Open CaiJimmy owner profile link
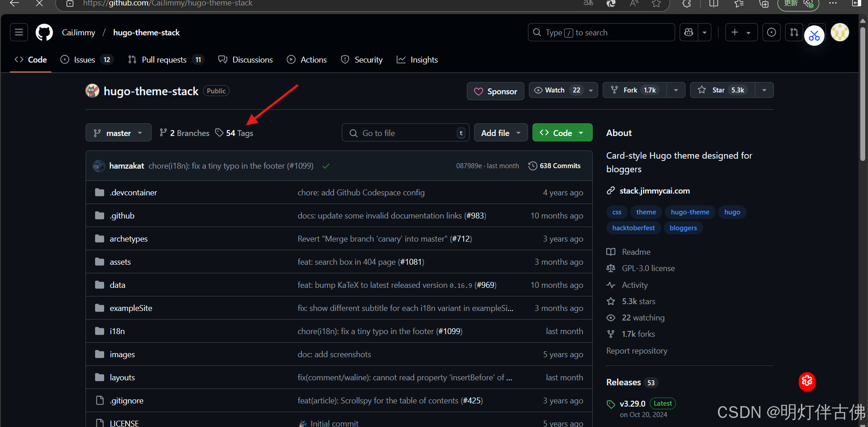Screen dimensions: 868x427 tap(78, 33)
